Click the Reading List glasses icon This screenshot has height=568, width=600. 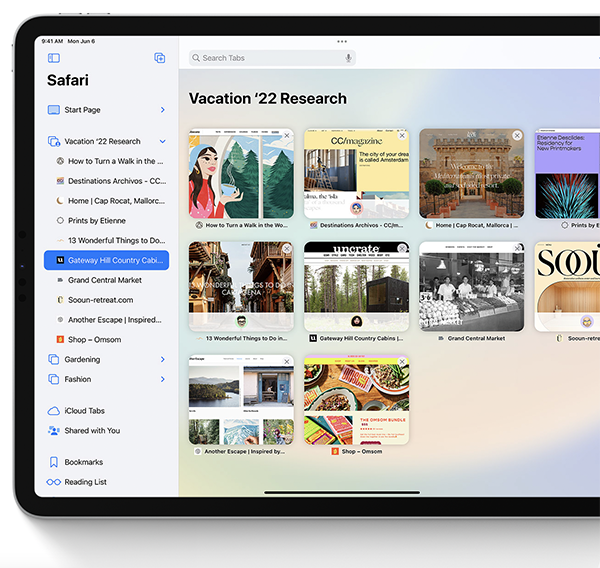point(54,482)
